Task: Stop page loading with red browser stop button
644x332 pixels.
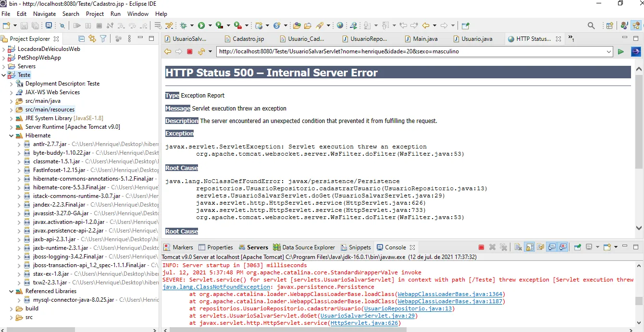Action: (190, 51)
